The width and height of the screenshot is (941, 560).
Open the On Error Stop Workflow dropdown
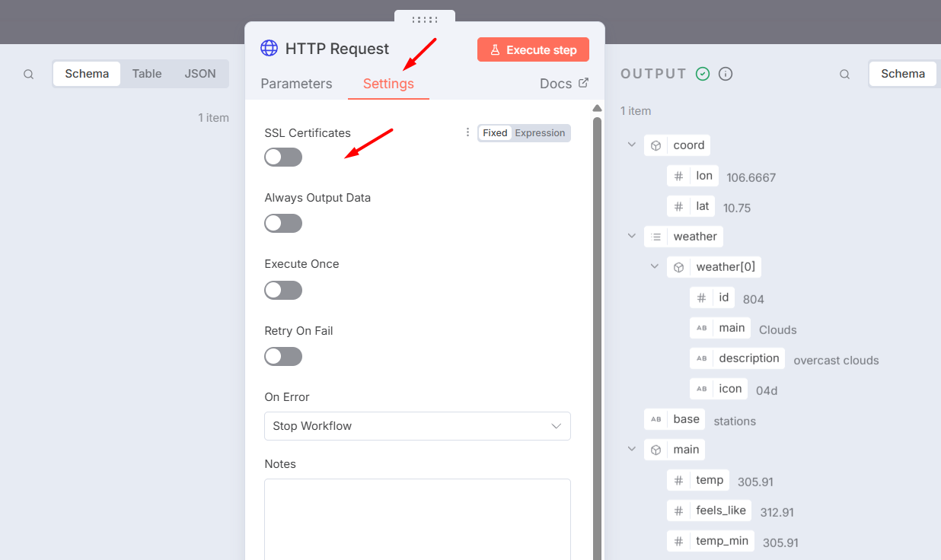pyautogui.click(x=417, y=426)
